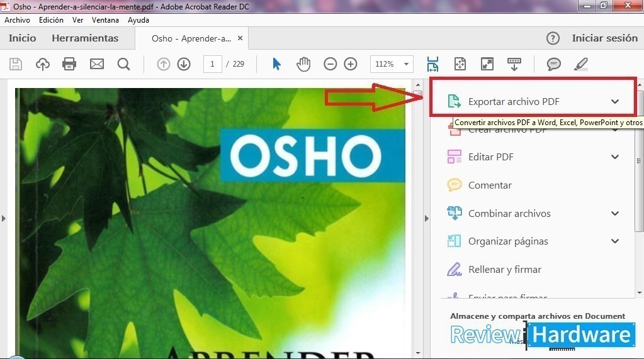Image resolution: width=644 pixels, height=359 pixels.
Task: Click the tools pane scrollbar thumb
Action: [639, 160]
